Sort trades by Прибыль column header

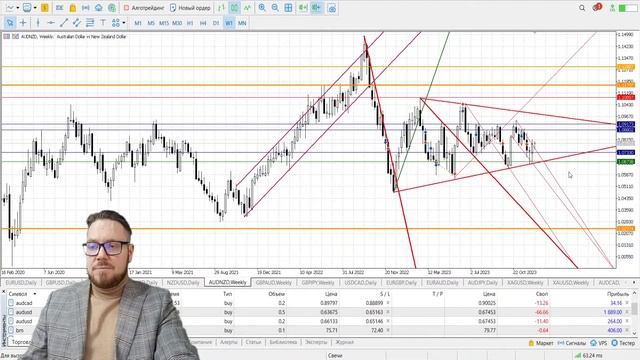click(618, 294)
